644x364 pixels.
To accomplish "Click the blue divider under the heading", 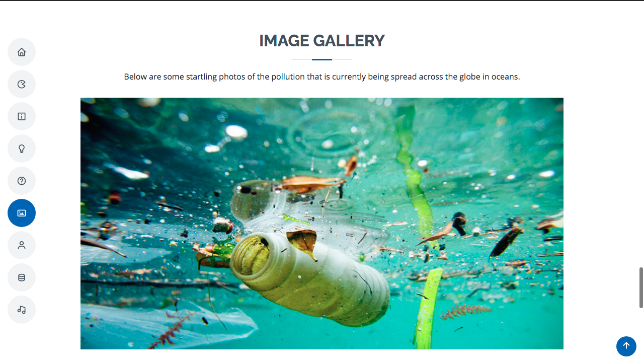I will 322,59.
